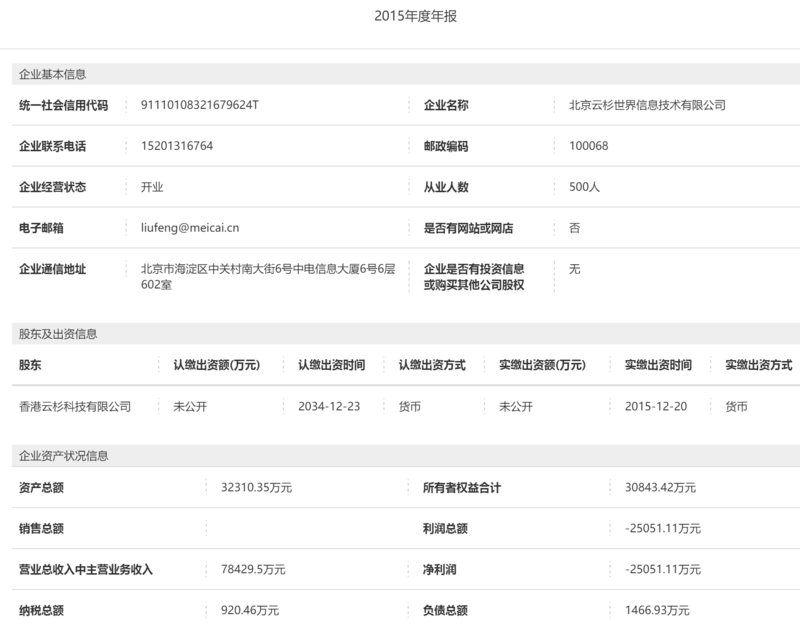Click the 统一社会信用代码 label
This screenshot has width=800, height=636.
pyautogui.click(x=63, y=106)
